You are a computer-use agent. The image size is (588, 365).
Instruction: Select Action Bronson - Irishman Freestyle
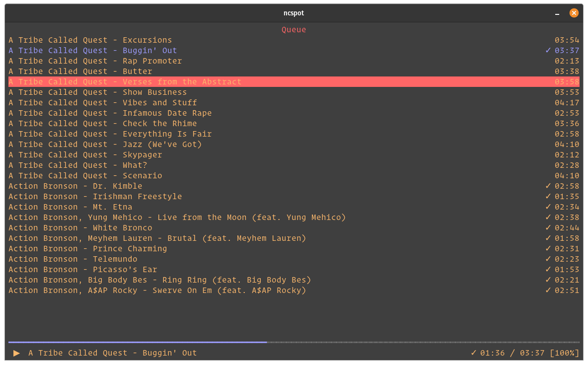[x=294, y=196]
